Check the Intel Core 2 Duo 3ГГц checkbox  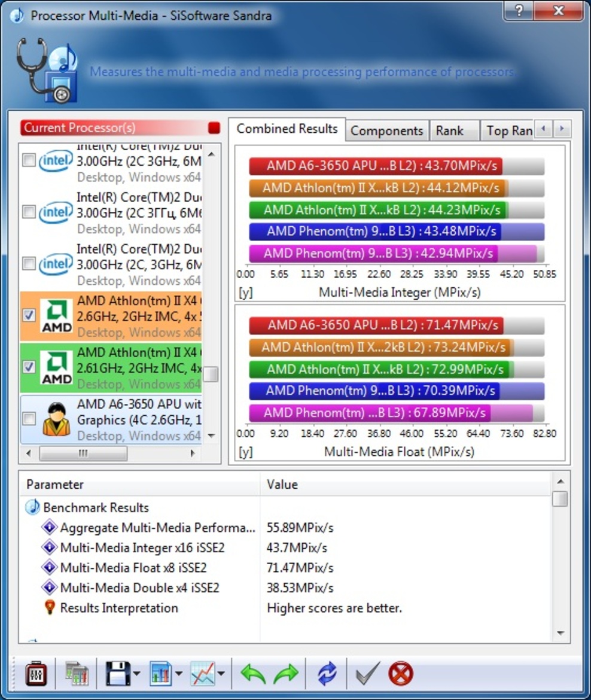pyautogui.click(x=29, y=212)
